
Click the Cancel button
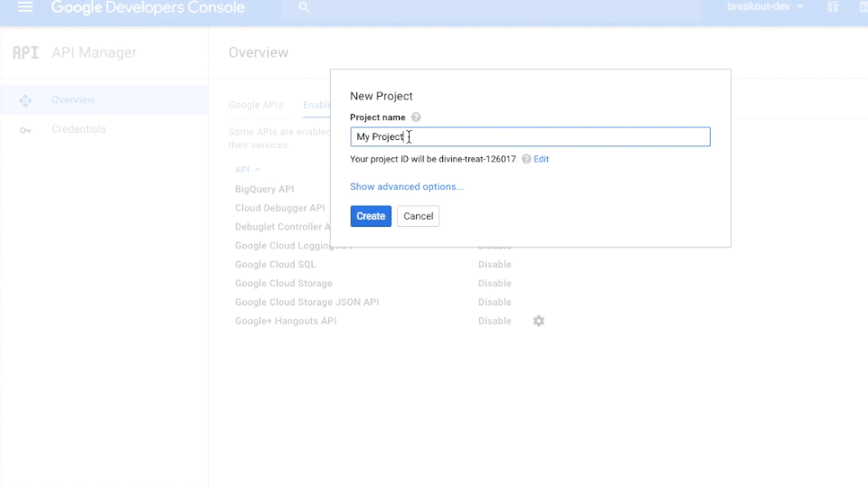point(418,216)
